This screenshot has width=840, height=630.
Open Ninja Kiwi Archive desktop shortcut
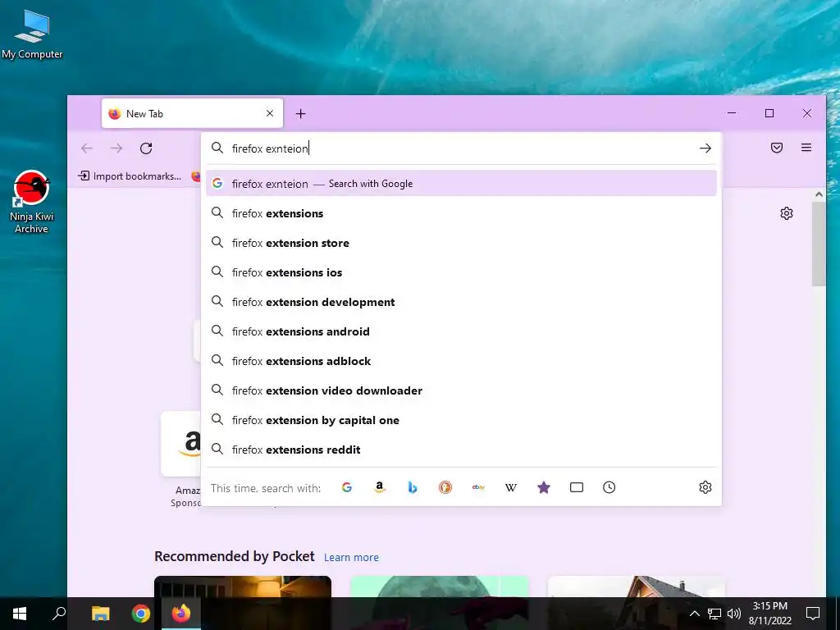(31, 202)
